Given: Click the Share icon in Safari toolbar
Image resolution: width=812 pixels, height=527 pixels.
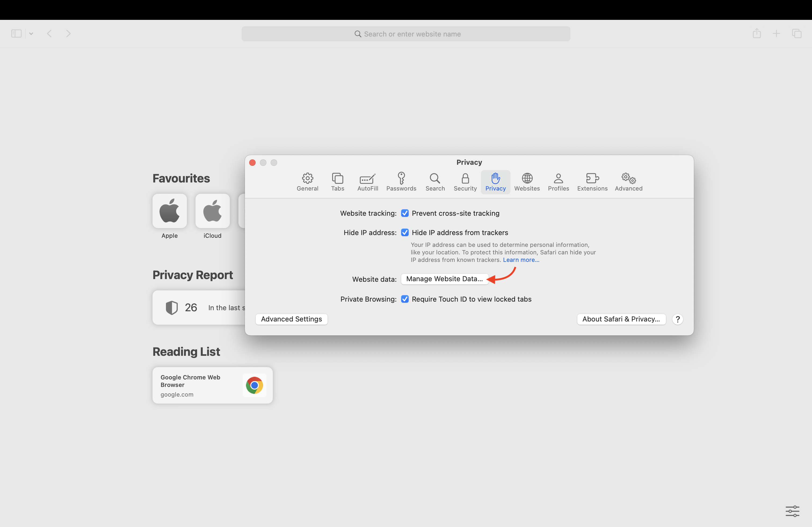Looking at the screenshot, I should pyautogui.click(x=757, y=33).
